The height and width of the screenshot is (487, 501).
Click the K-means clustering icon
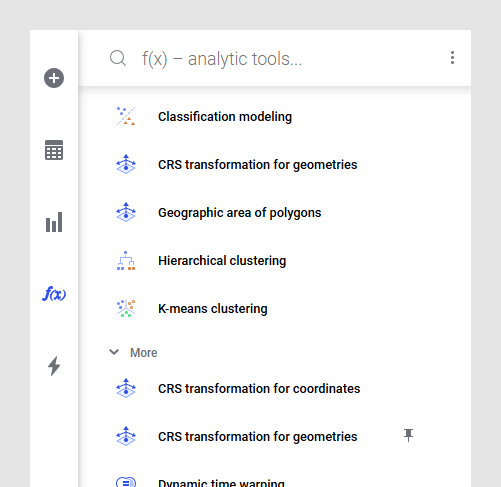(x=126, y=308)
